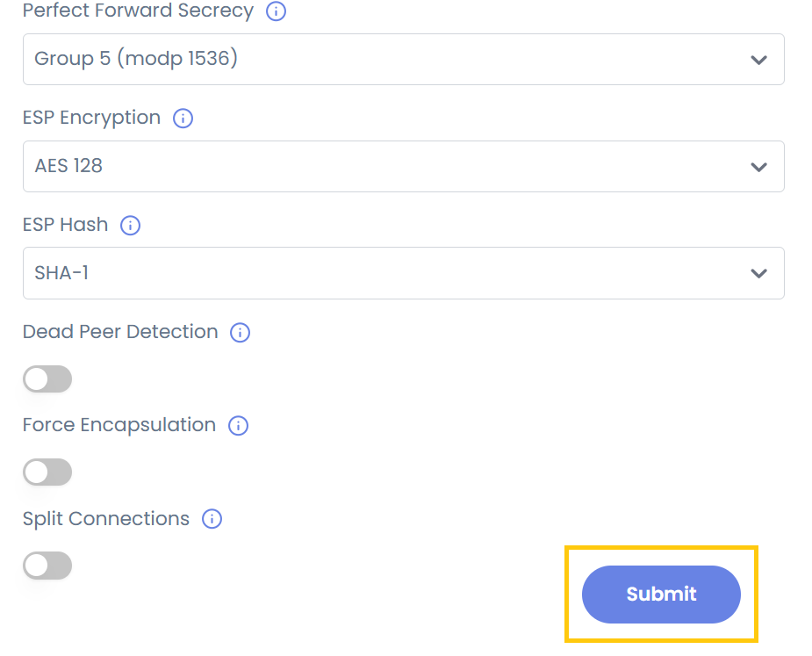Click the ESP Encryption label text

pos(91,119)
